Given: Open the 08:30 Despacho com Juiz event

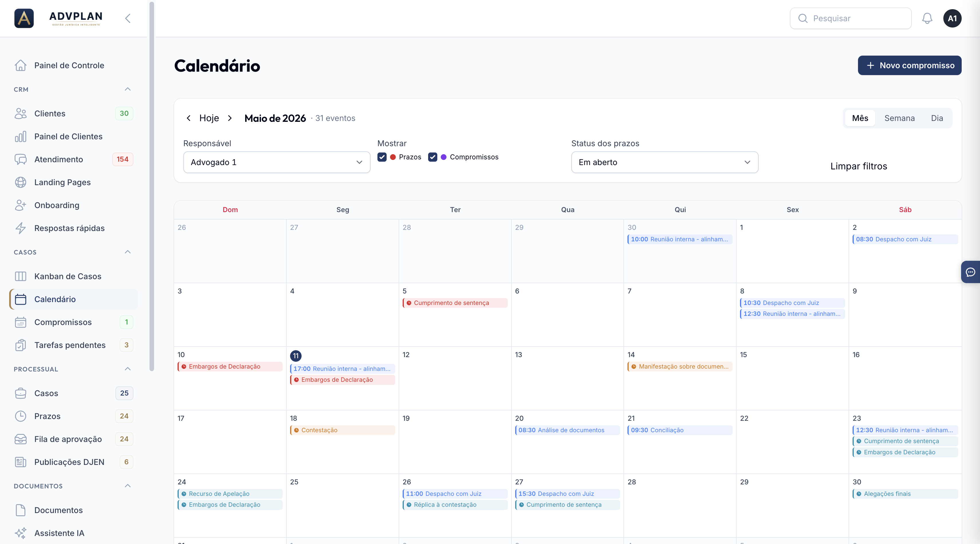Looking at the screenshot, I should point(905,239).
